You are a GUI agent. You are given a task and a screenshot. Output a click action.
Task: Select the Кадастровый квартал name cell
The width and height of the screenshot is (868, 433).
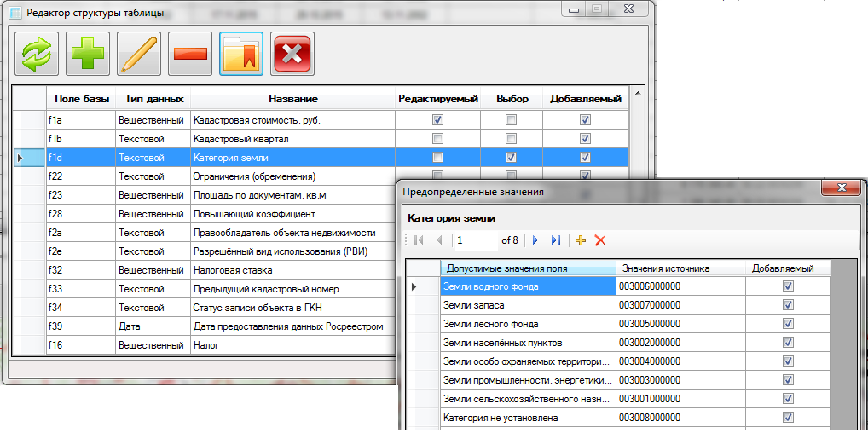click(x=292, y=138)
